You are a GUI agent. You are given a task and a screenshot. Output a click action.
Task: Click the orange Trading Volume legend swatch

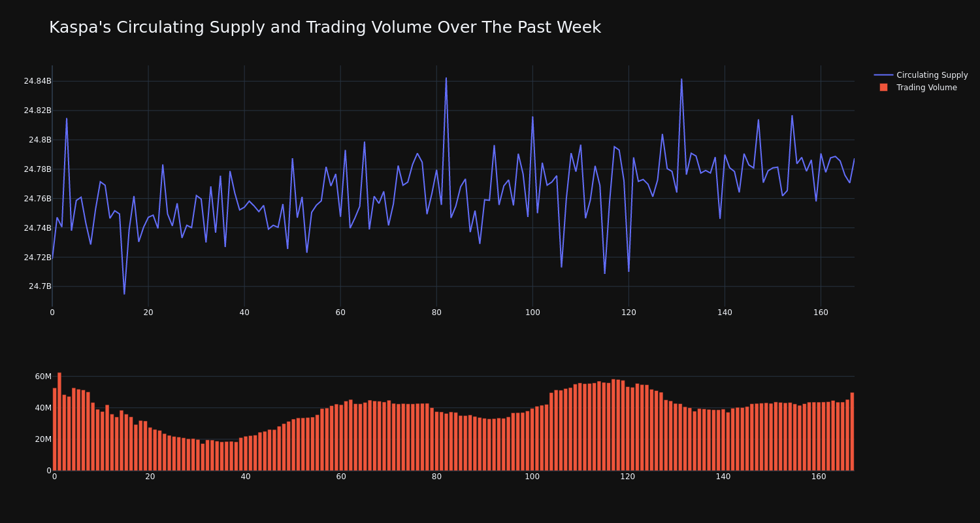[883, 88]
